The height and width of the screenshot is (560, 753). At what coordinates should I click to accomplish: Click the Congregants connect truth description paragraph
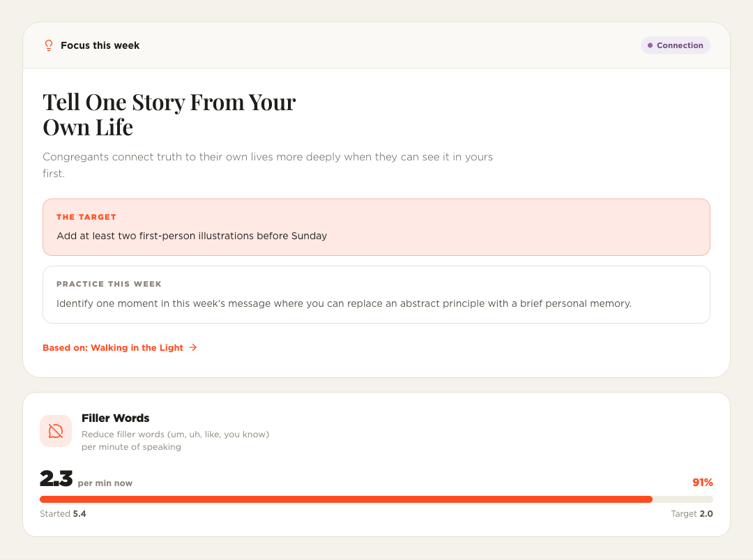[x=268, y=165]
